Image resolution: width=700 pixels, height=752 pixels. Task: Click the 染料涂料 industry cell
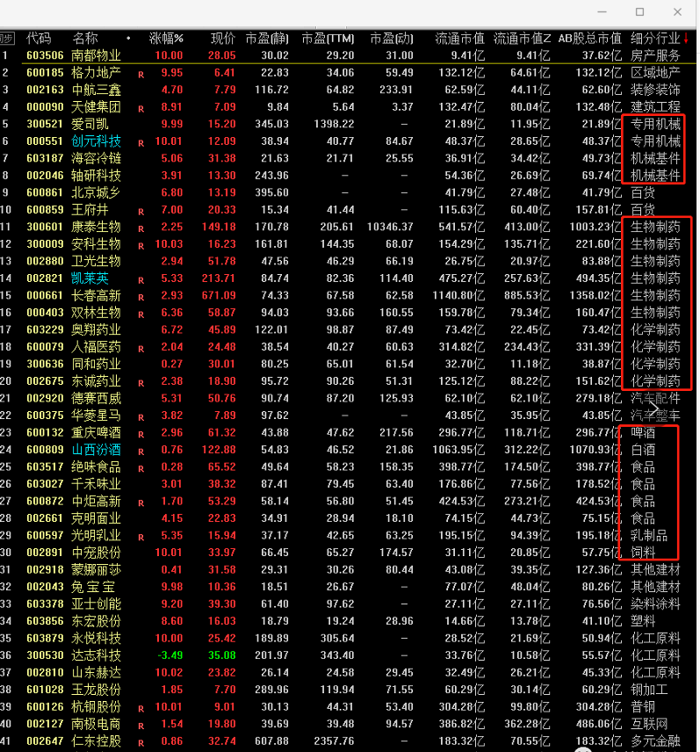[x=655, y=604]
